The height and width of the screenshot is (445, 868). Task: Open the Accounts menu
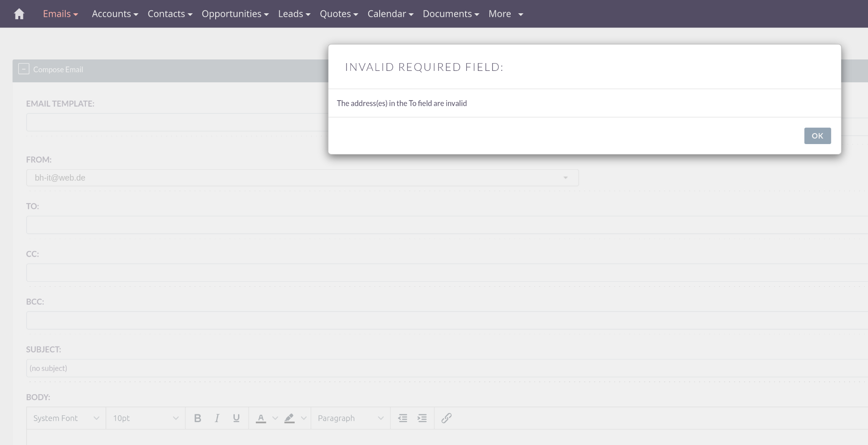point(115,14)
